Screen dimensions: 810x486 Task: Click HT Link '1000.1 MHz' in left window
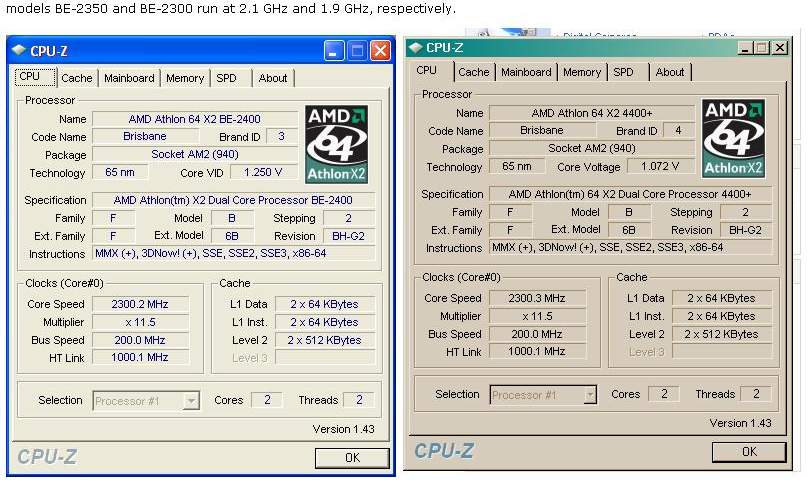pyautogui.click(x=141, y=357)
